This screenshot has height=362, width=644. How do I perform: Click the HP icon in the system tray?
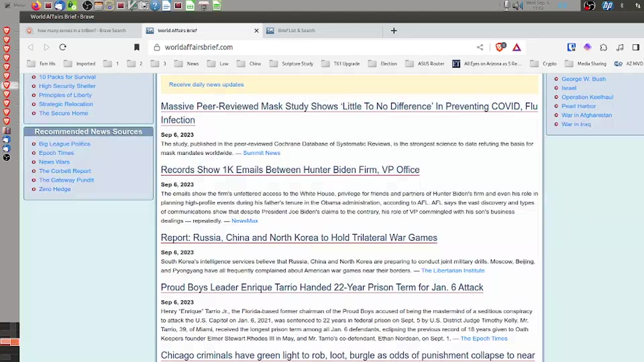click(x=608, y=6)
